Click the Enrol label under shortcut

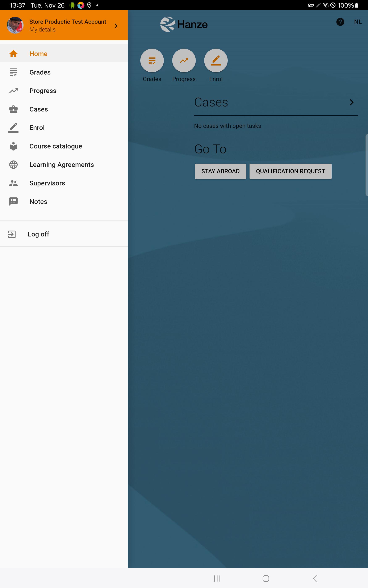coord(216,79)
